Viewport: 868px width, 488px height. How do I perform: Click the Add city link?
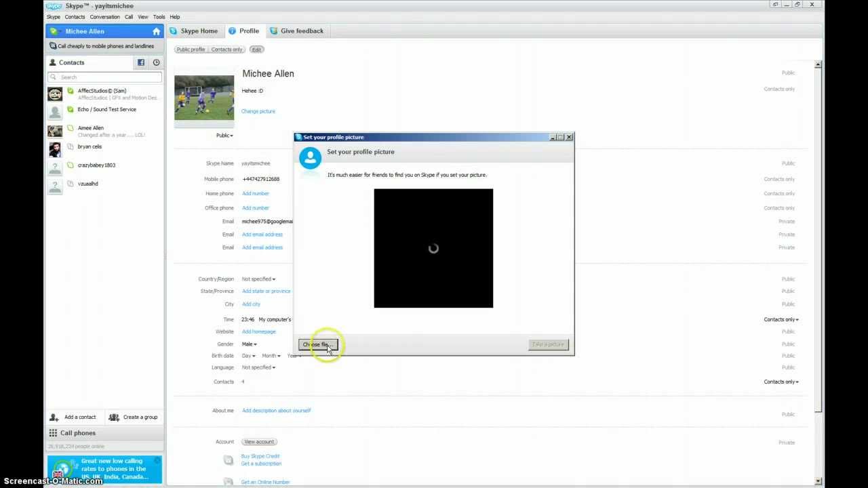tap(251, 304)
